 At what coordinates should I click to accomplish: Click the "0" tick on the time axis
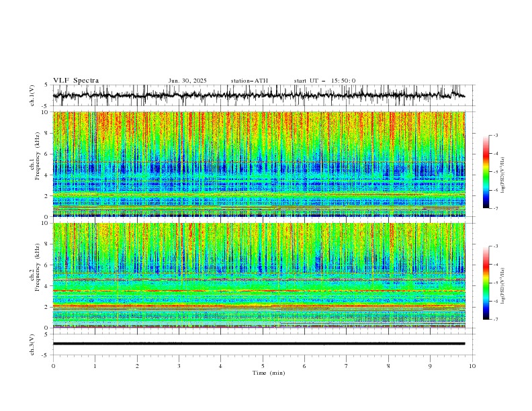click(53, 366)
